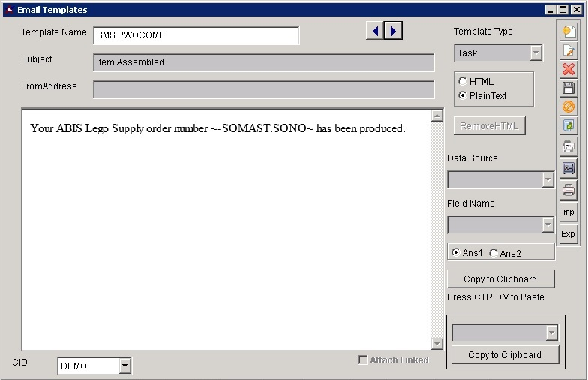Click the Edit record pencil icon
Image resolution: width=588 pixels, height=380 pixels.
568,50
